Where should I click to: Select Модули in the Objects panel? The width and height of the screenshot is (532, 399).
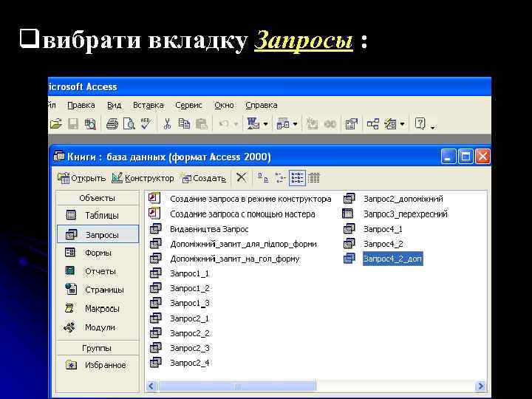click(98, 327)
